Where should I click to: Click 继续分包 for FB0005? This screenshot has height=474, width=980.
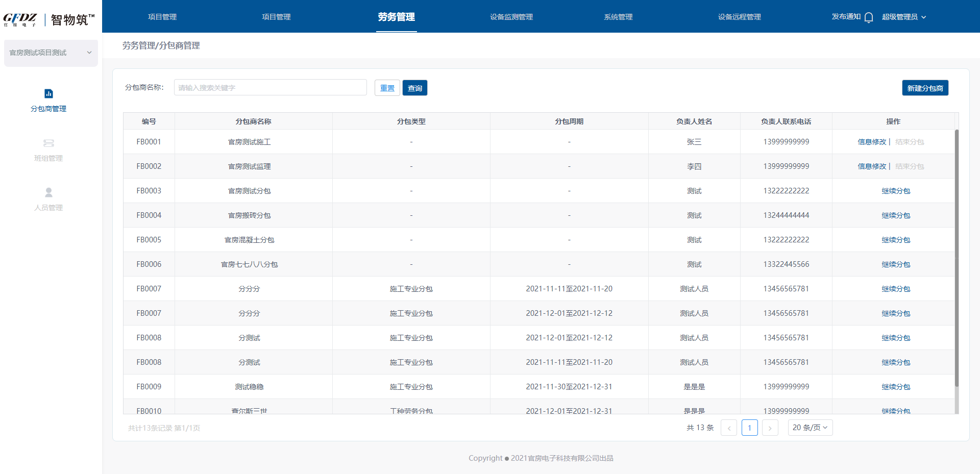pyautogui.click(x=896, y=240)
